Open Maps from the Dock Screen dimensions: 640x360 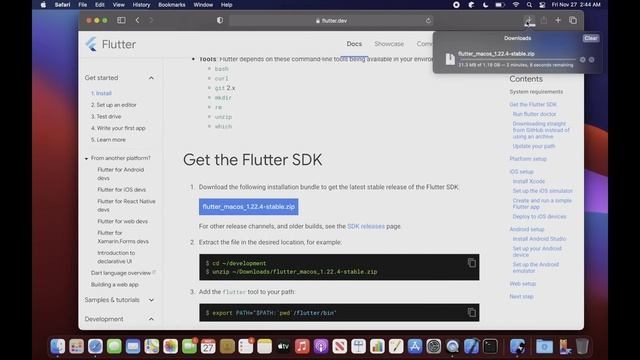(x=151, y=347)
